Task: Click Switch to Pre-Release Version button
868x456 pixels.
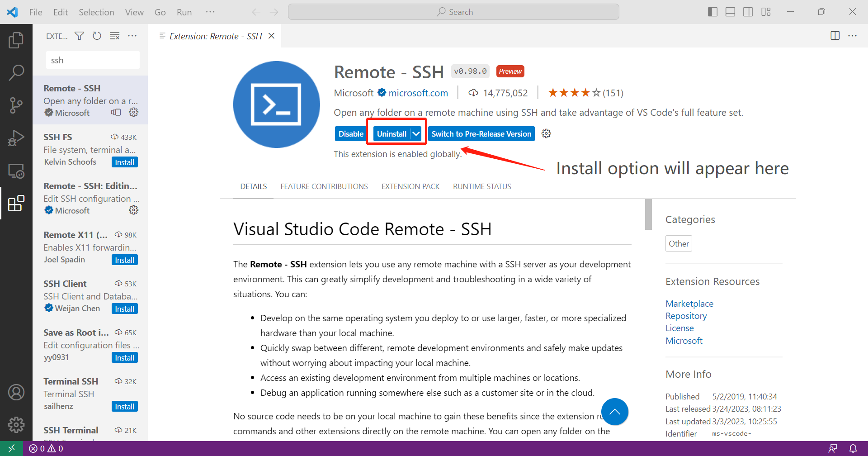Action: tap(481, 133)
